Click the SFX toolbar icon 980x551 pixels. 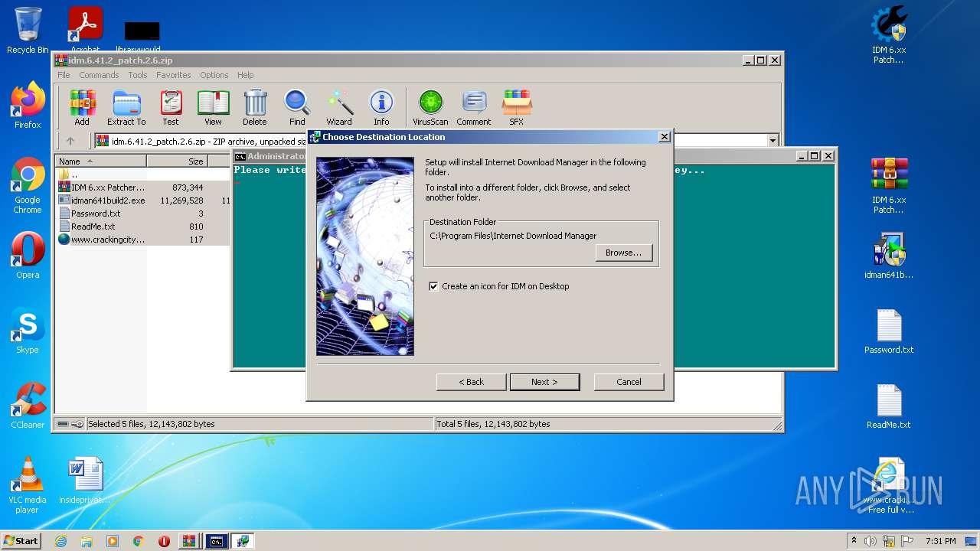tap(517, 107)
